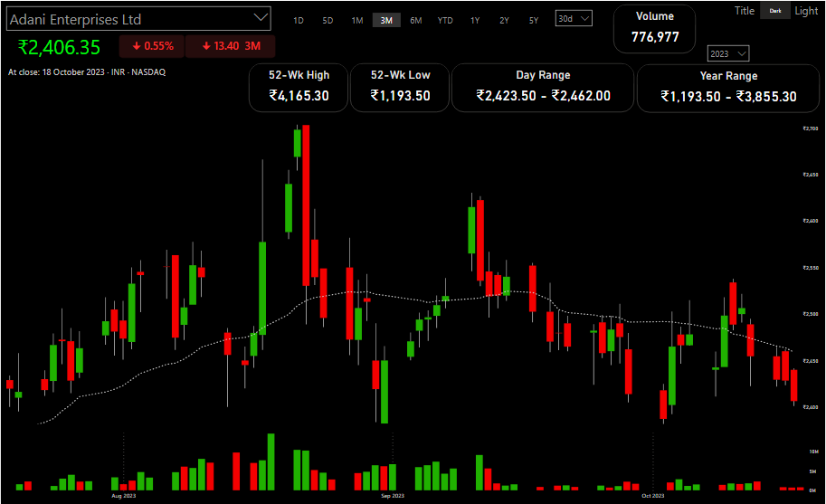Switch to the 1M time range
Image resolution: width=826 pixels, height=504 pixels.
pos(357,20)
